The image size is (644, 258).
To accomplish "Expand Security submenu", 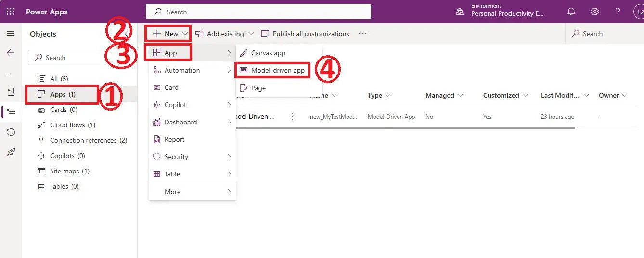I will tap(192, 157).
